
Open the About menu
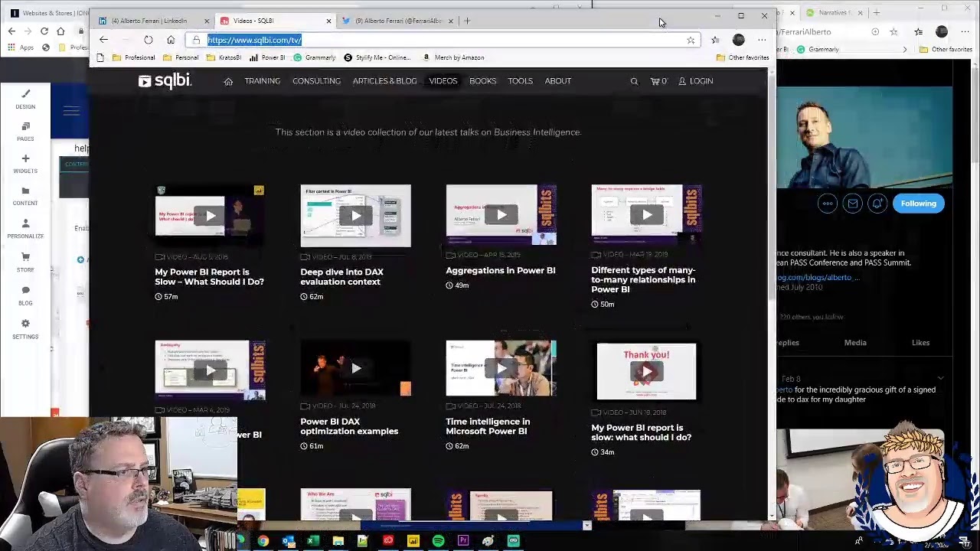click(558, 81)
